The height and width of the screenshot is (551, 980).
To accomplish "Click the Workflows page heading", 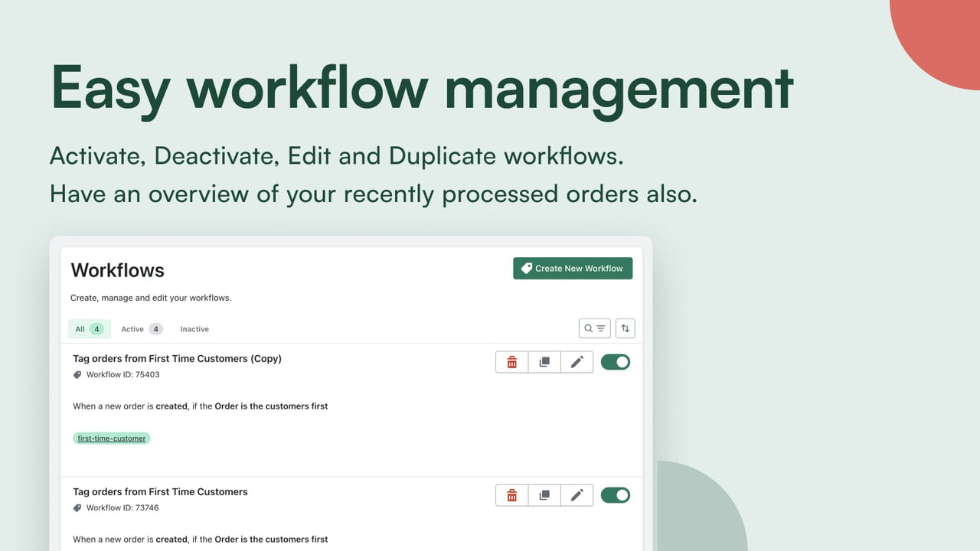I will (118, 270).
